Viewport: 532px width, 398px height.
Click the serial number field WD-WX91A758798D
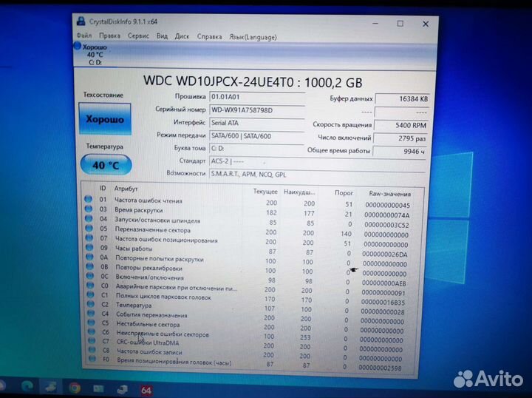click(257, 110)
